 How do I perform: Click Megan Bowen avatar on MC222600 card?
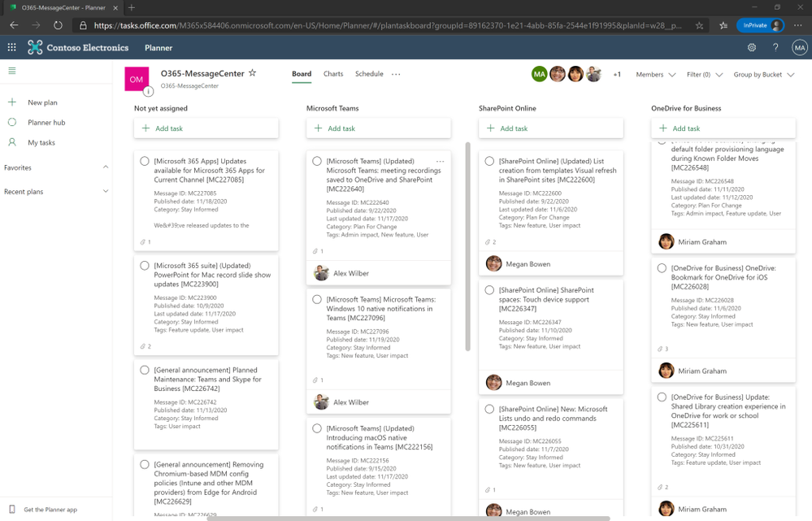(x=494, y=263)
